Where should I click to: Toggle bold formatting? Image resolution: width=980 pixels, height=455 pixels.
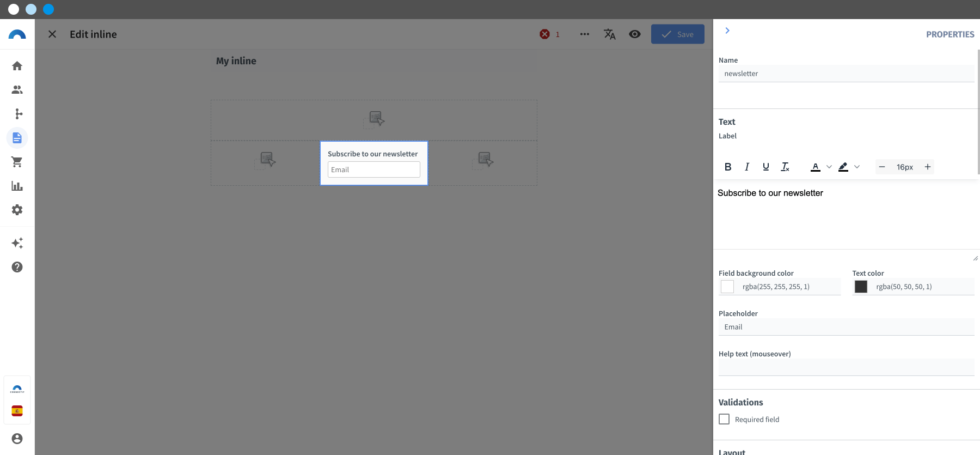728,167
